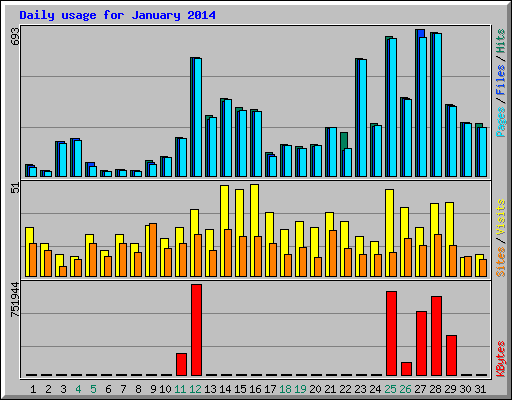
Task: Click the tallest red KBytes bar for day 12
Action: (196, 330)
